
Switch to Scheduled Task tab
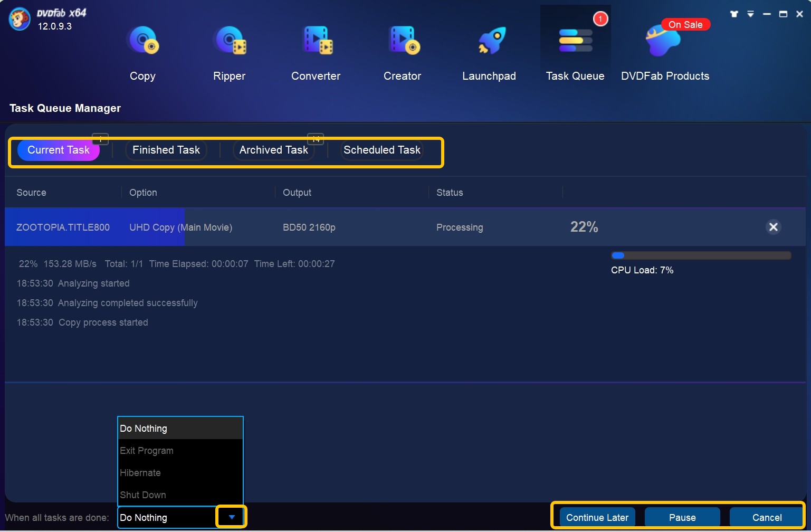pyautogui.click(x=382, y=150)
